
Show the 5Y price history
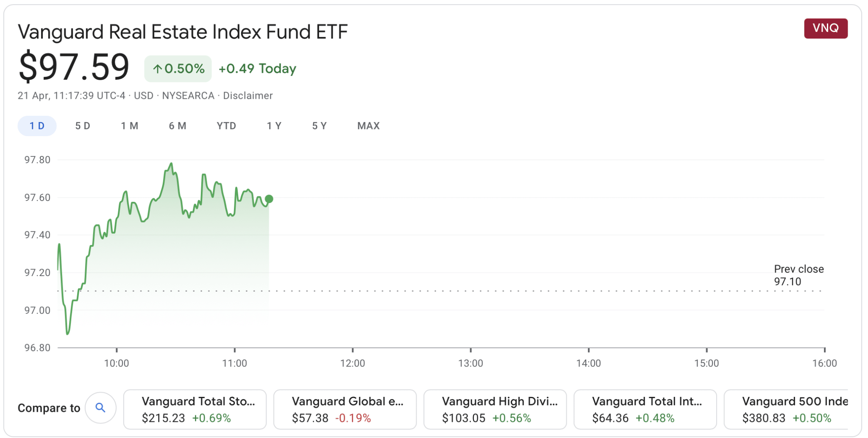click(319, 126)
